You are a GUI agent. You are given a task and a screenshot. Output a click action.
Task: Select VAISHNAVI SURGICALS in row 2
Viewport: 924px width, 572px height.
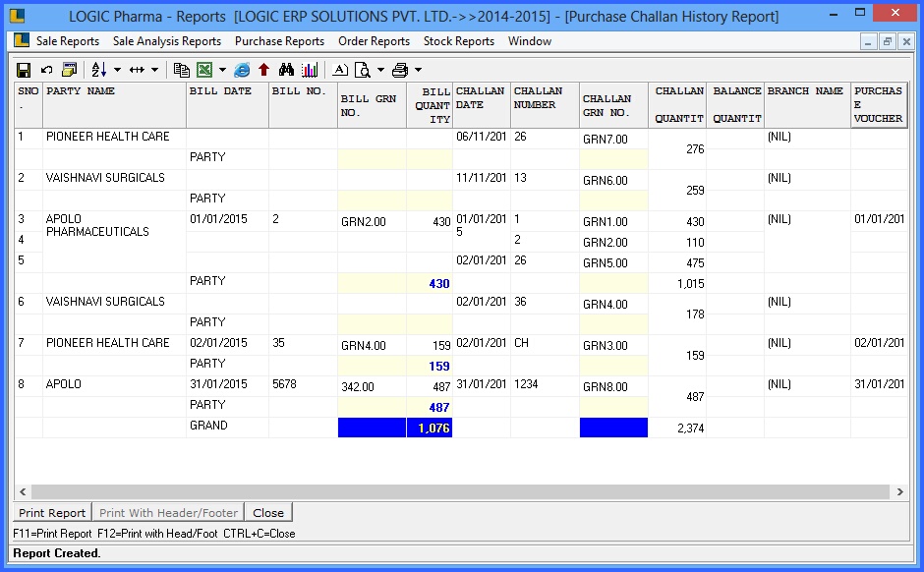coord(105,178)
